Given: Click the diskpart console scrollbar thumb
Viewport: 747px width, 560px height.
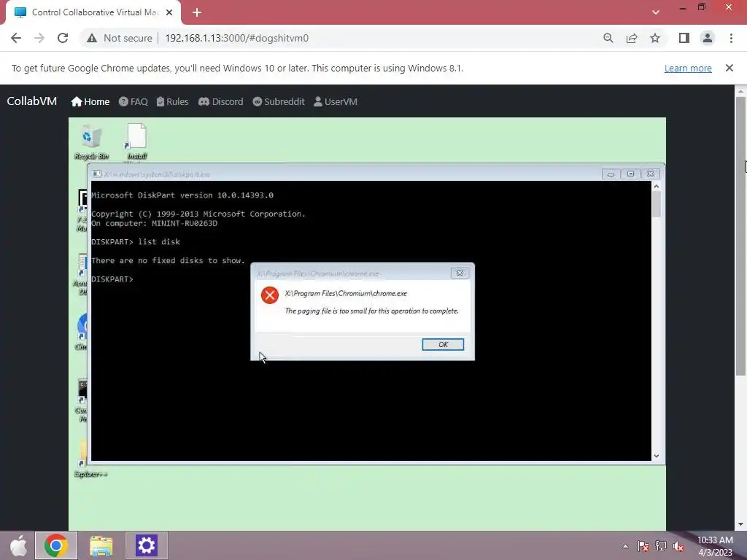Looking at the screenshot, I should (x=657, y=204).
